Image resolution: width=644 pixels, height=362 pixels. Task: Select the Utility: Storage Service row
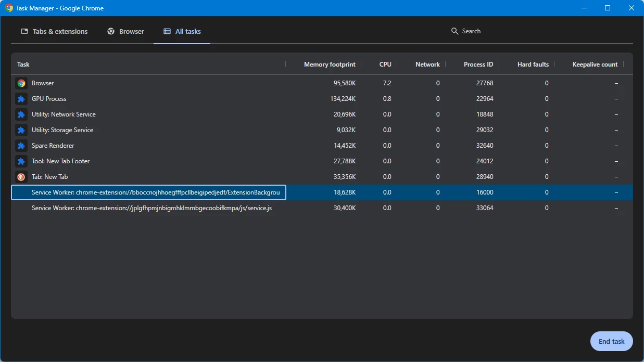click(322, 130)
